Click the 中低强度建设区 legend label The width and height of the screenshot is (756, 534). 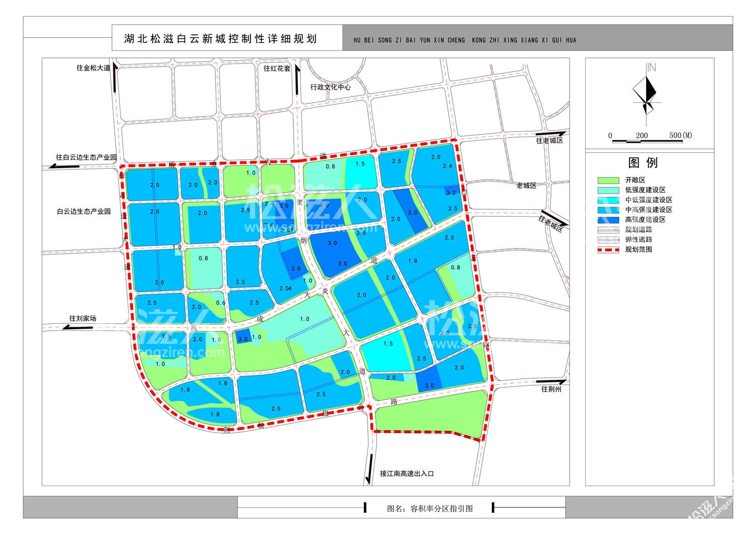649,200
